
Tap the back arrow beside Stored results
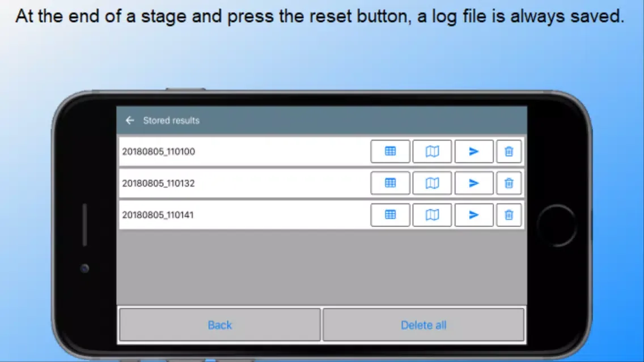(130, 120)
